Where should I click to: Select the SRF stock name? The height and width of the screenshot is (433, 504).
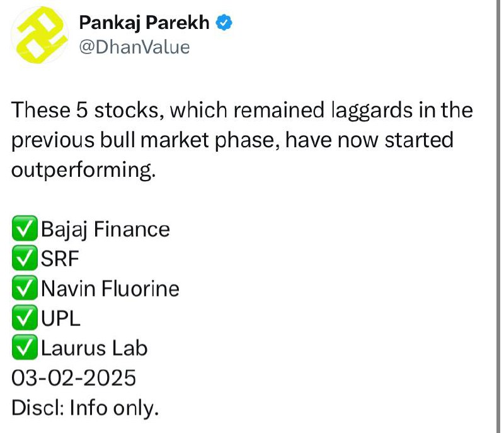60,259
